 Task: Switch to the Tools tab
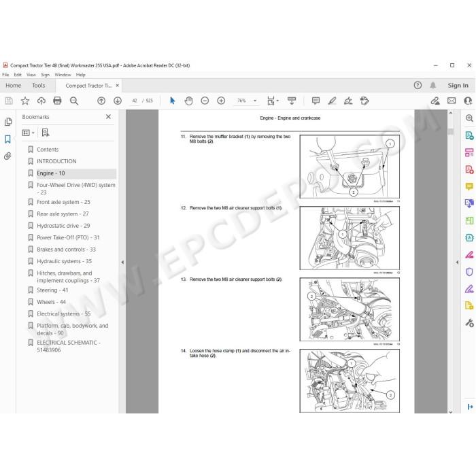pyautogui.click(x=39, y=86)
